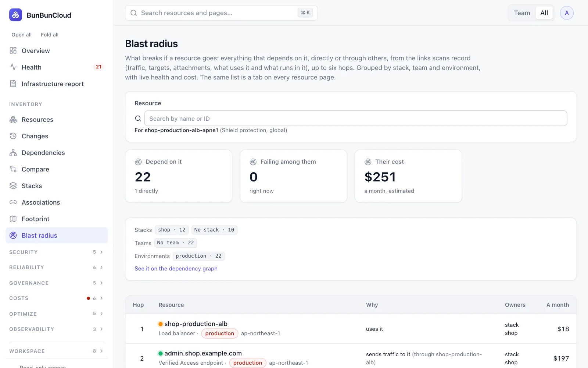The width and height of the screenshot is (588, 368).
Task: Click the Hop column header
Action: pyautogui.click(x=138, y=305)
